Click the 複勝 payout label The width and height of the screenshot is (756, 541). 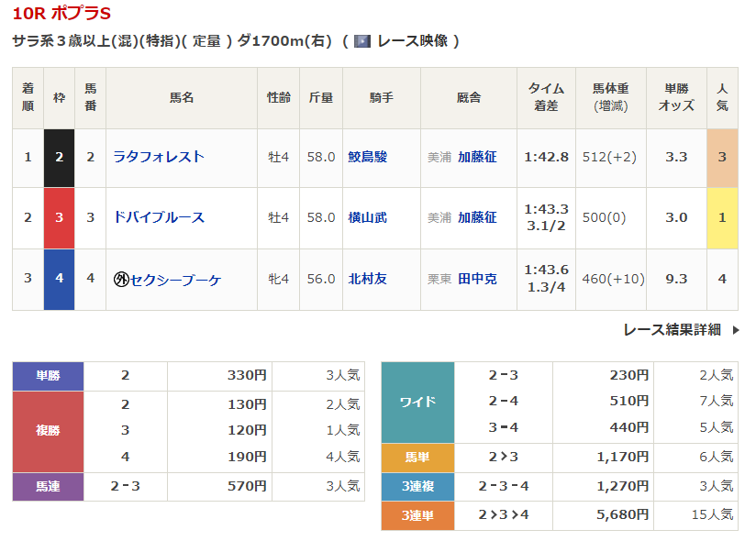point(48,431)
